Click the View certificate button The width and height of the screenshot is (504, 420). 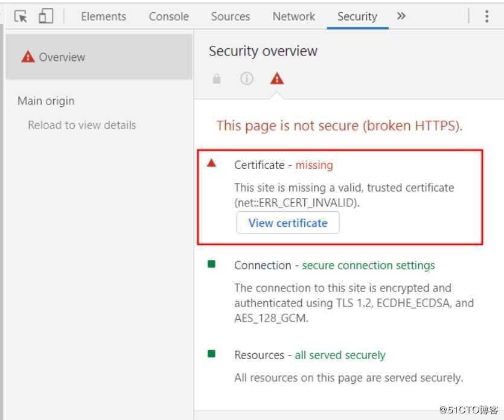(288, 223)
